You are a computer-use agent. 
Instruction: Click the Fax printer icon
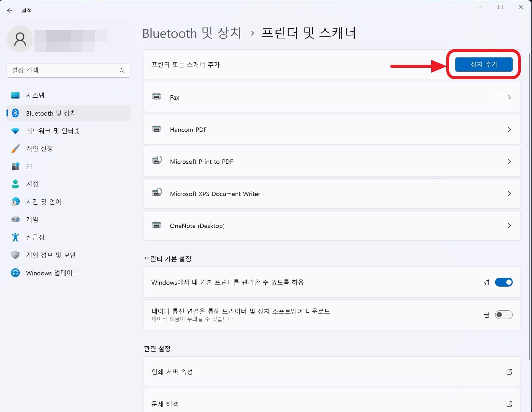pos(156,97)
